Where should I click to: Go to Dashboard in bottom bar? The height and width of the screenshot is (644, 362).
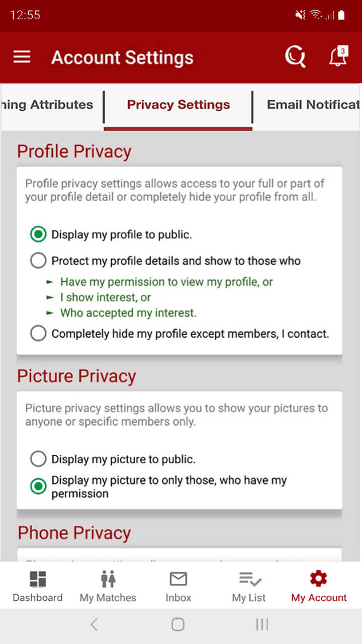pos(38,586)
